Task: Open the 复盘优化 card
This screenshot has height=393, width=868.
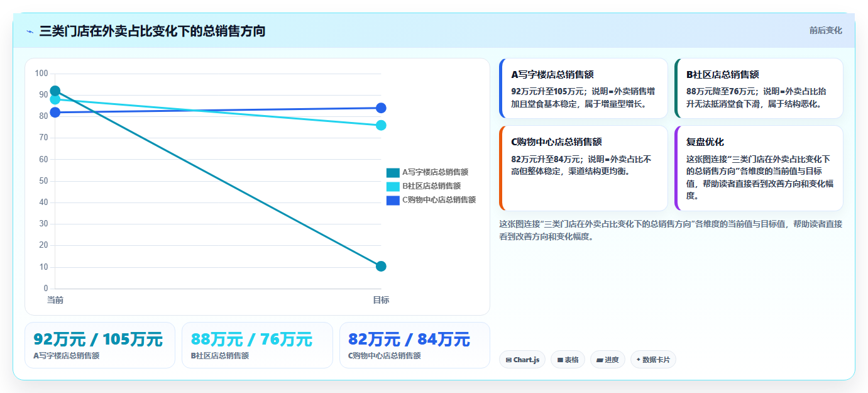Action: [759, 168]
